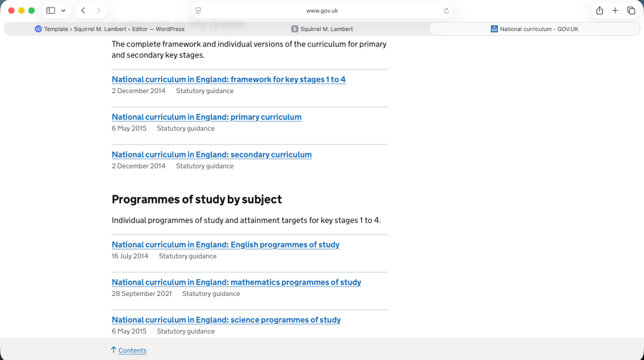644x360 pixels.
Task: Open English programmes of study link
Action: [x=225, y=245]
